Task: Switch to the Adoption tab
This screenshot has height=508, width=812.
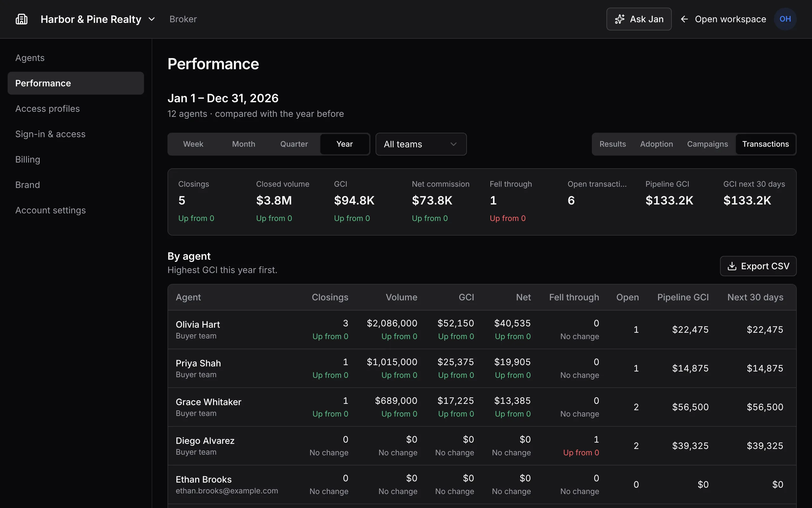Action: (656, 144)
